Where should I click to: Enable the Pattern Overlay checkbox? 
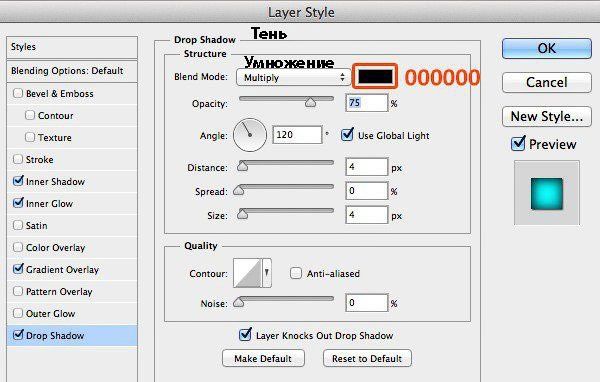point(18,291)
